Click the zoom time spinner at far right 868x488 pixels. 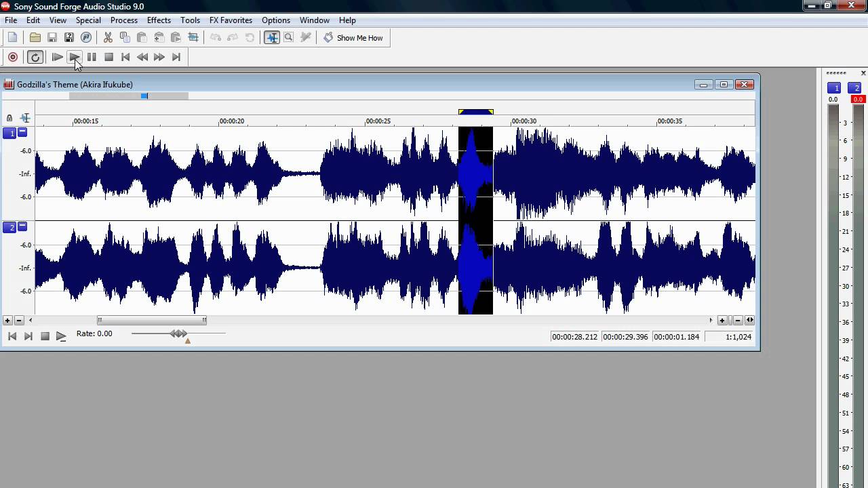pos(749,321)
